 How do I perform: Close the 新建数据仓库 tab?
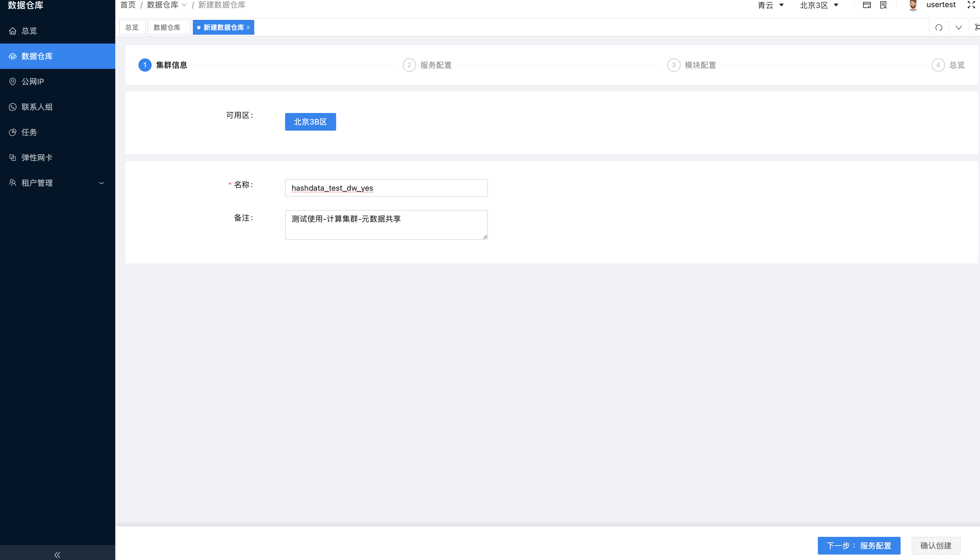click(248, 27)
